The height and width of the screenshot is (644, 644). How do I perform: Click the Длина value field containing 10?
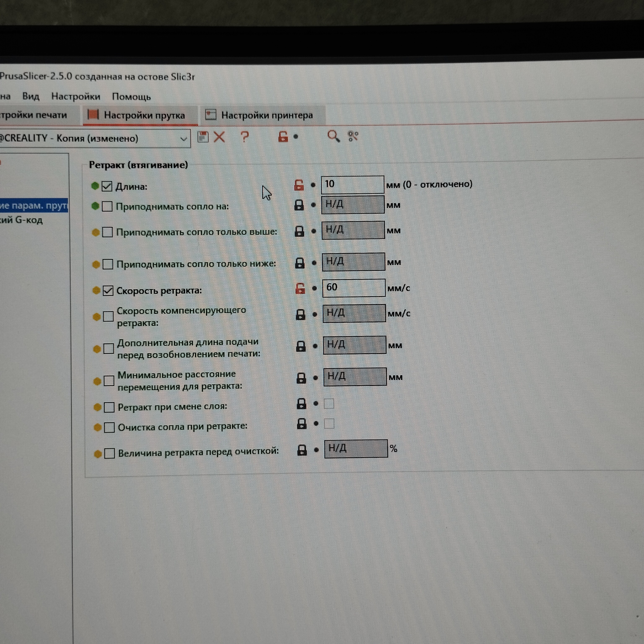[x=352, y=184]
